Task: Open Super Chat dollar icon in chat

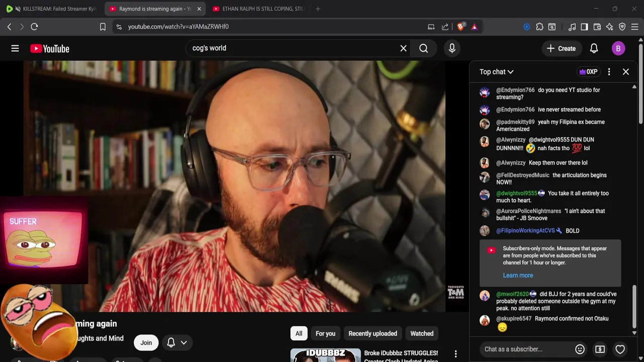Action: click(x=600, y=349)
